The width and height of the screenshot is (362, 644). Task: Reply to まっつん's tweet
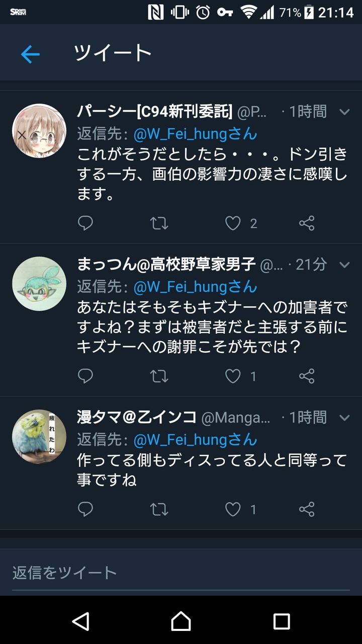click(x=85, y=376)
